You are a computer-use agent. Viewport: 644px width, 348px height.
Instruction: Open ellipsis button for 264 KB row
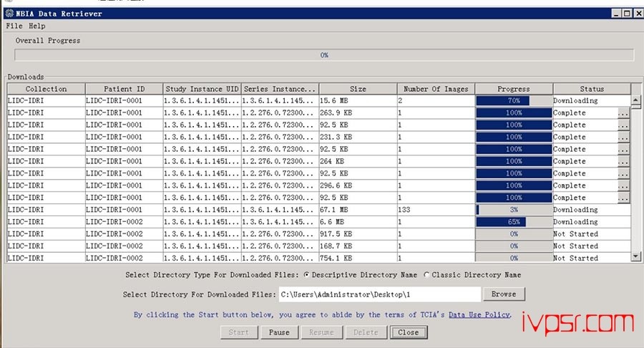[623, 161]
